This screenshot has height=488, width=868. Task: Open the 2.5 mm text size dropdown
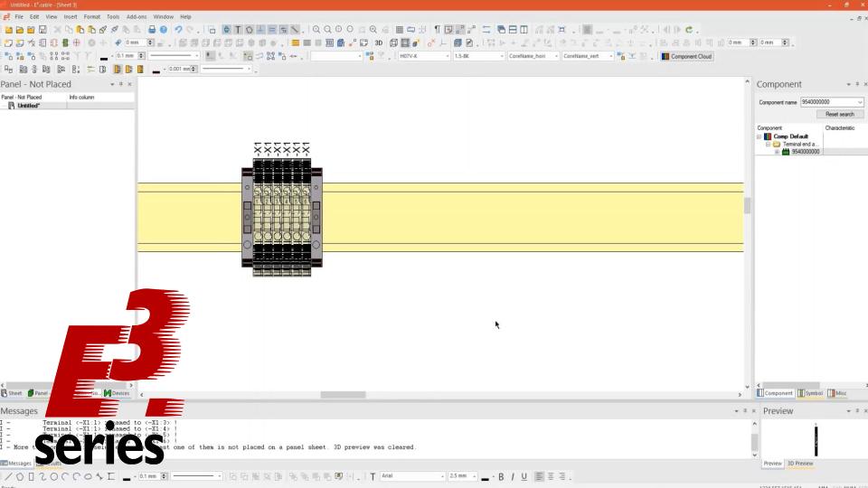(x=475, y=476)
